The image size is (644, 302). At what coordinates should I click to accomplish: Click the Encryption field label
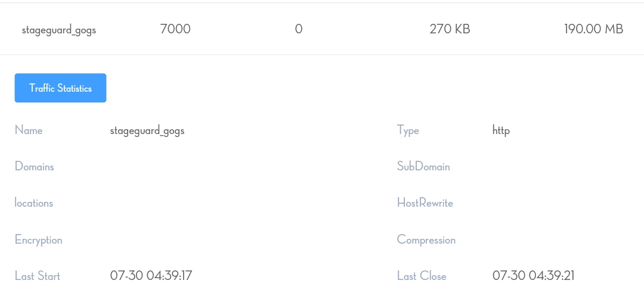click(38, 240)
